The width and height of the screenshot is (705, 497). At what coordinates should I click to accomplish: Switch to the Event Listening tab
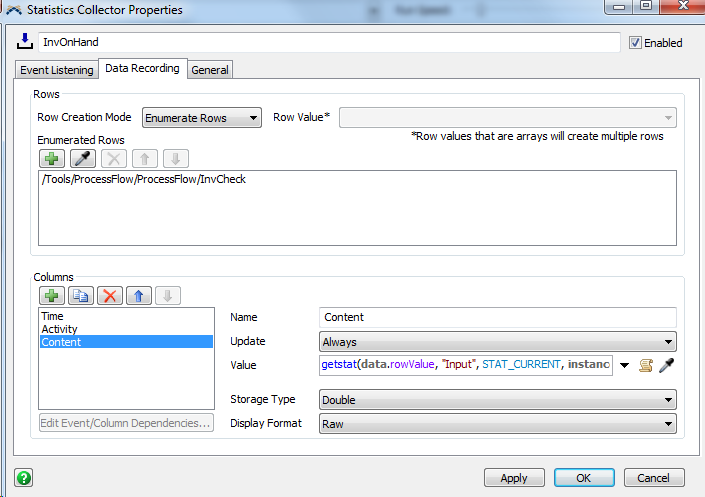(x=56, y=70)
